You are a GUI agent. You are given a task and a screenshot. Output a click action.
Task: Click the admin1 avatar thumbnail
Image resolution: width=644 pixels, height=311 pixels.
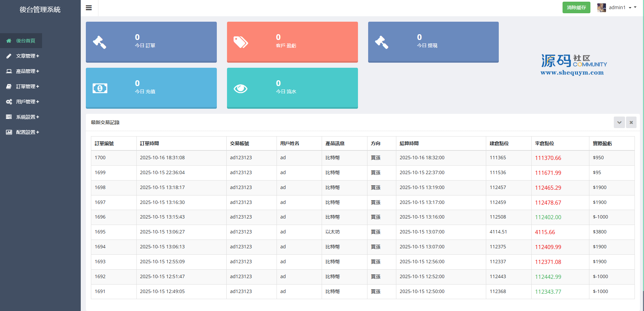602,8
